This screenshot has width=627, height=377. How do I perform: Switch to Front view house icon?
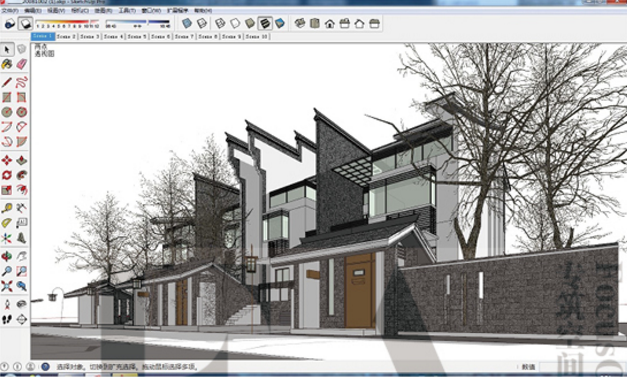pos(329,23)
